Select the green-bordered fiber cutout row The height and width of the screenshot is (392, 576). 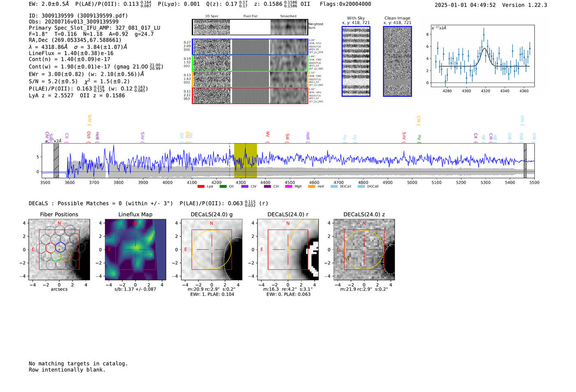point(250,63)
